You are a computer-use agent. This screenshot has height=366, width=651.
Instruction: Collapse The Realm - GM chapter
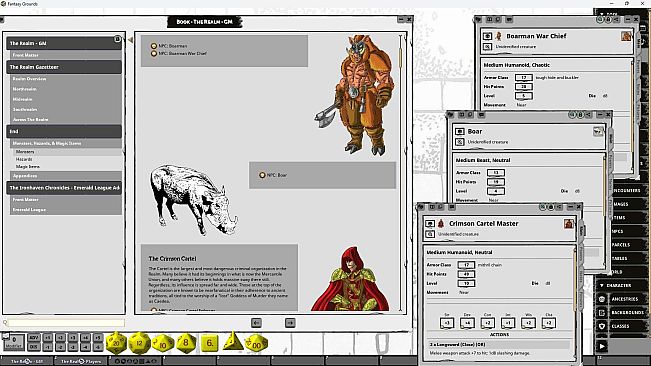tap(64, 43)
